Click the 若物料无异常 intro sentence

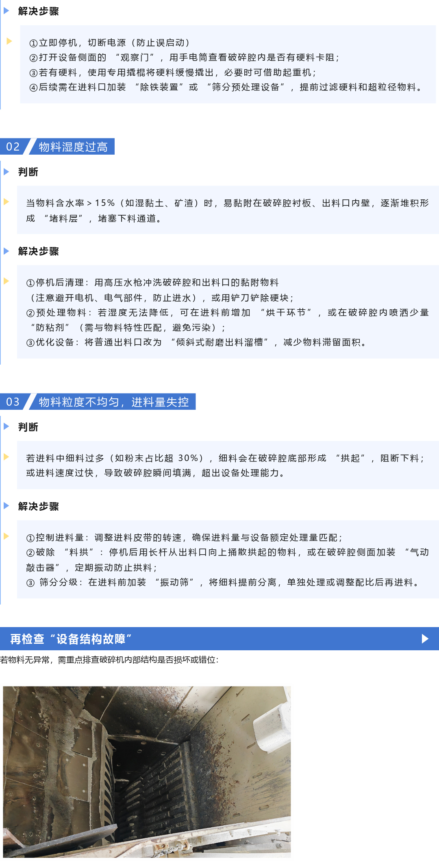pyautogui.click(x=109, y=660)
